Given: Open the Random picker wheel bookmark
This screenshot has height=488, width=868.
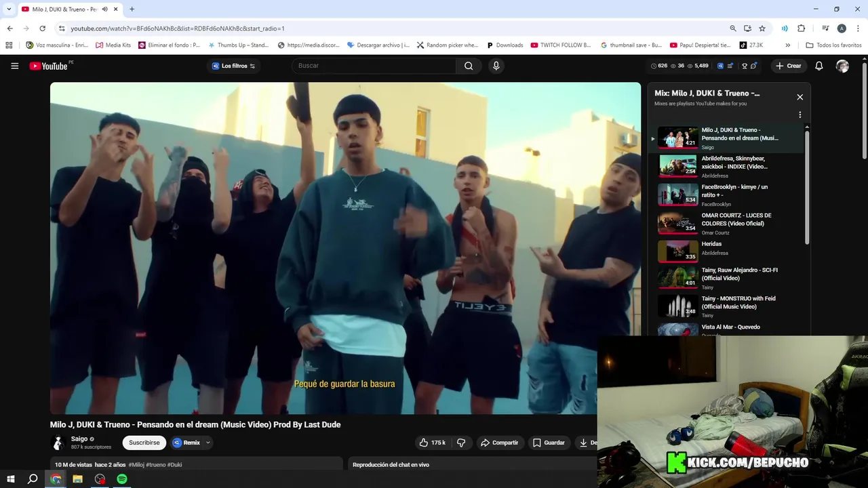Looking at the screenshot, I should (448, 45).
